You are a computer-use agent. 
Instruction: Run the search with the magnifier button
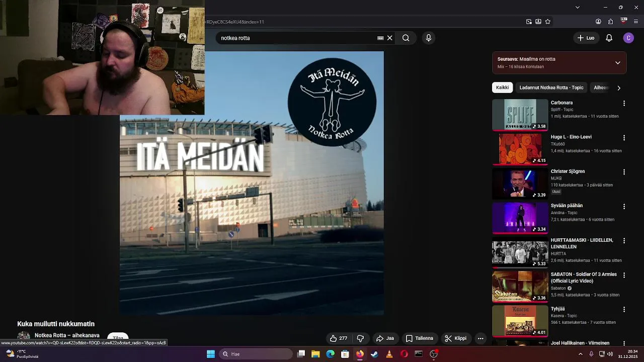(406, 38)
